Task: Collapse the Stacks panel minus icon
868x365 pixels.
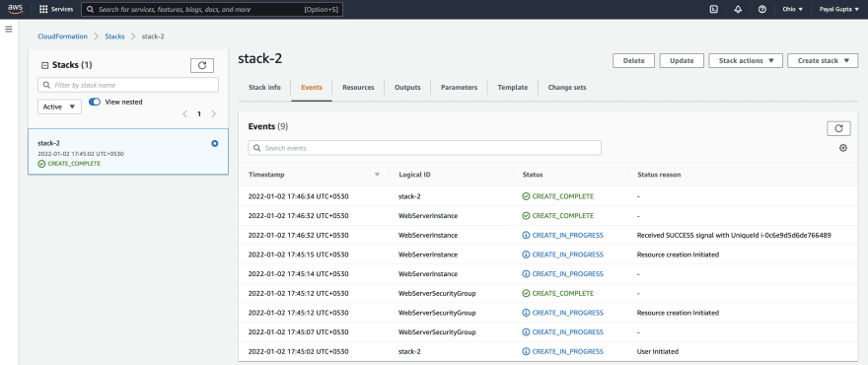Action: 44,65
